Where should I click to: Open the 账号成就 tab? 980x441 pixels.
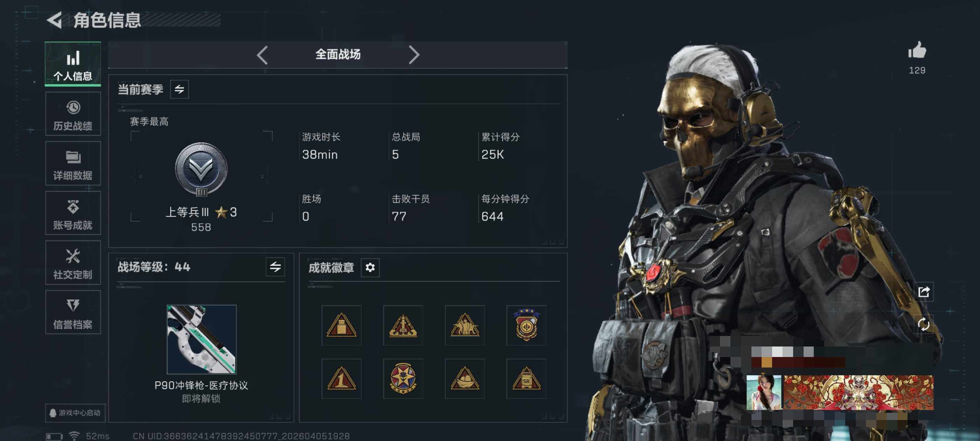click(x=73, y=213)
